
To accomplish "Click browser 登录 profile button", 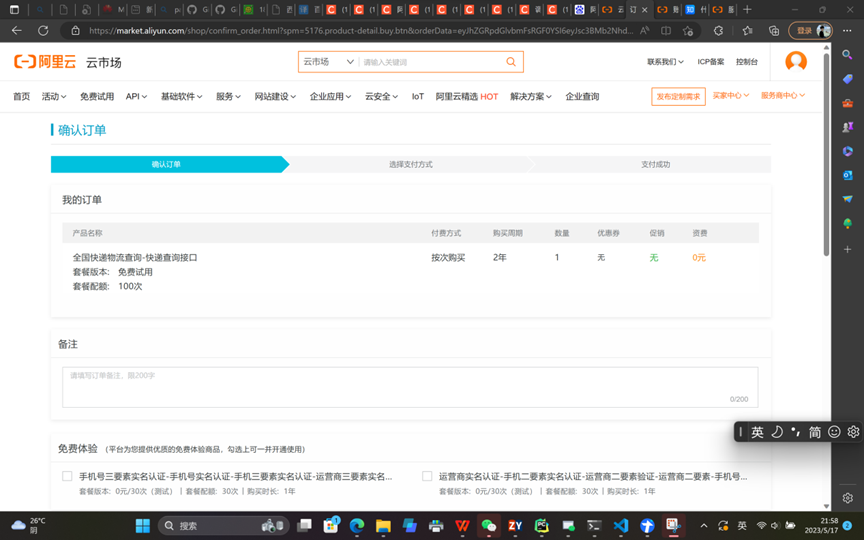I will coord(811,31).
